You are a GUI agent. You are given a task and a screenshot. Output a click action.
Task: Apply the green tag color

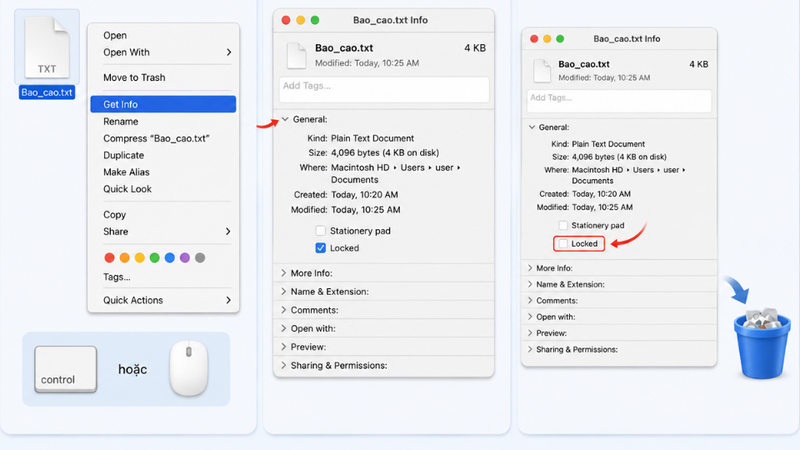pyautogui.click(x=155, y=258)
